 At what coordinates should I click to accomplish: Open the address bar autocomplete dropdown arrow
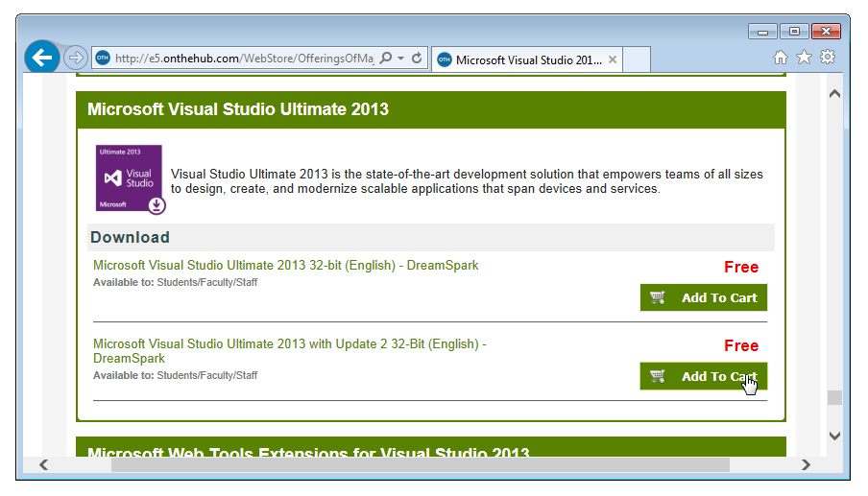click(400, 59)
